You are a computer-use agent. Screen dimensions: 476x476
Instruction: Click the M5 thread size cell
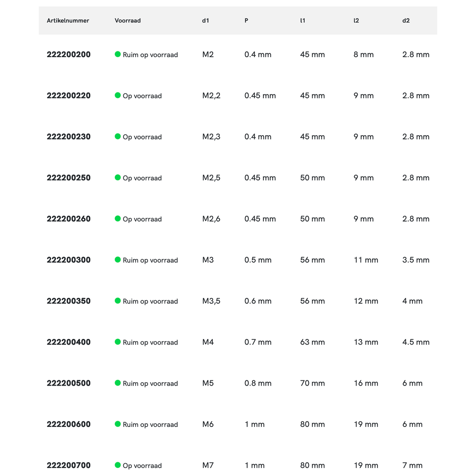tap(208, 383)
